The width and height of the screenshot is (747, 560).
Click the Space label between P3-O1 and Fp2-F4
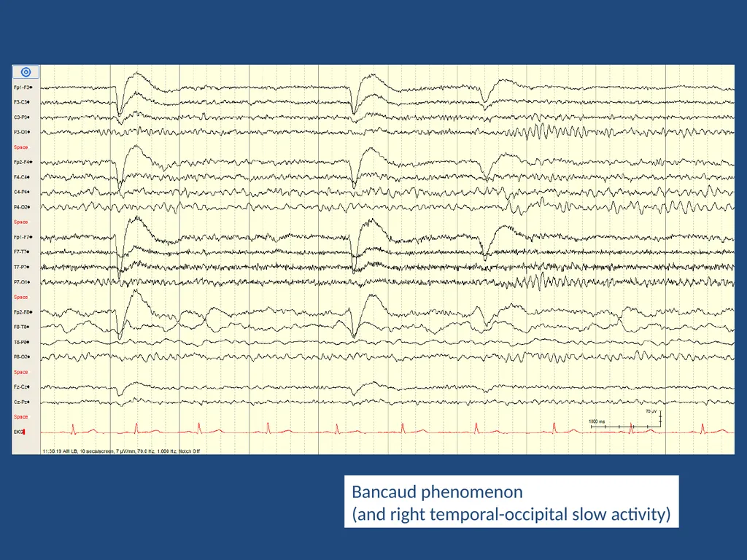point(20,147)
